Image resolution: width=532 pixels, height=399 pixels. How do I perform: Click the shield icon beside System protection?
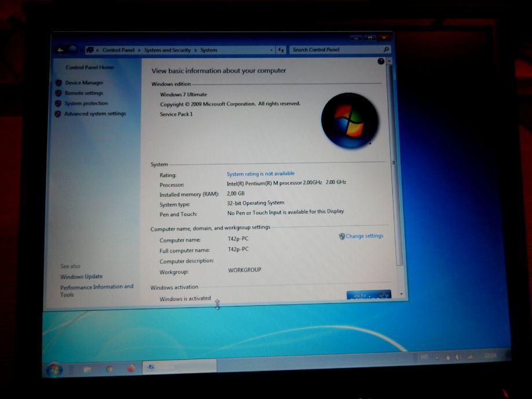(58, 103)
